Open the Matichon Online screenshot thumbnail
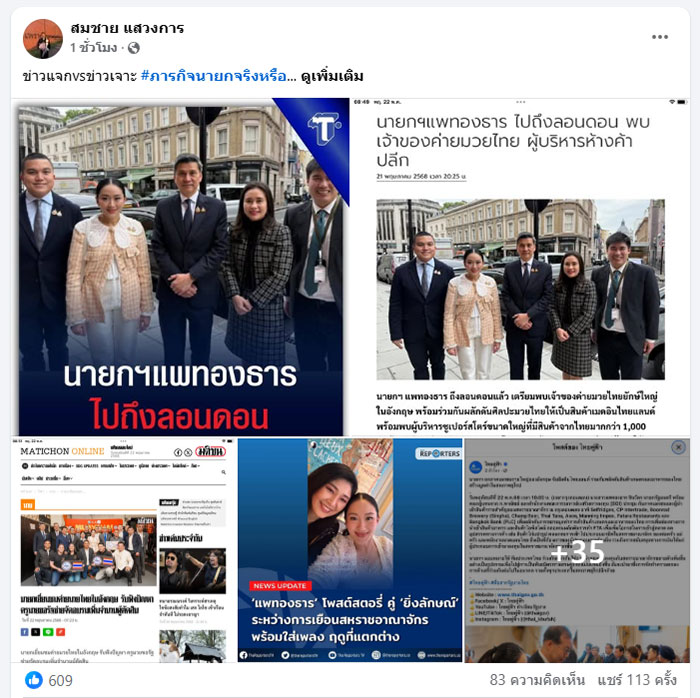700x698 pixels. pyautogui.click(x=124, y=550)
